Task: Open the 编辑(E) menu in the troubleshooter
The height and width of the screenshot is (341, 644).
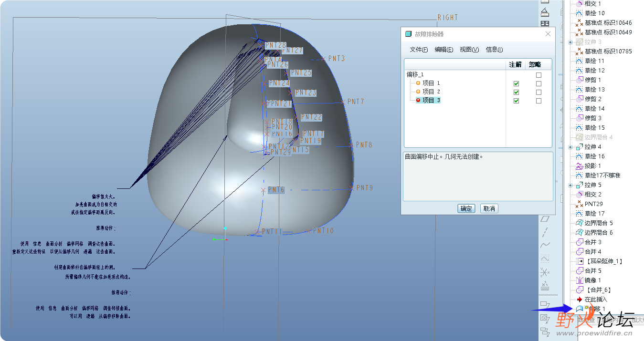Action: [444, 50]
